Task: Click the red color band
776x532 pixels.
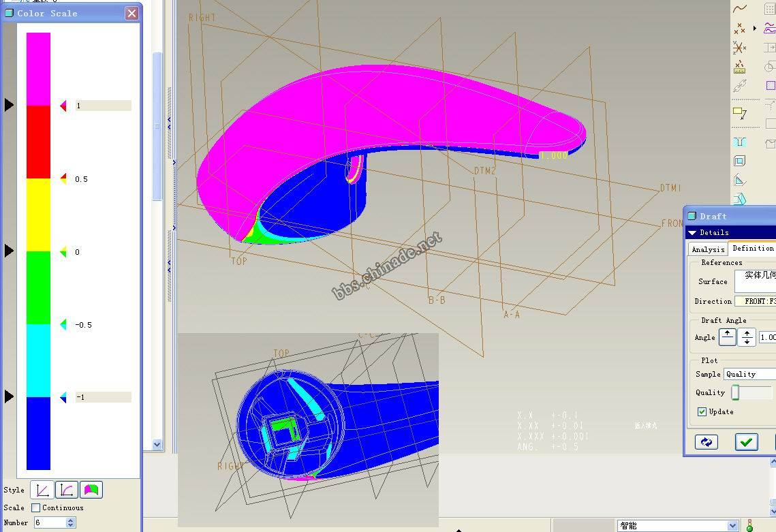Action: (x=38, y=142)
